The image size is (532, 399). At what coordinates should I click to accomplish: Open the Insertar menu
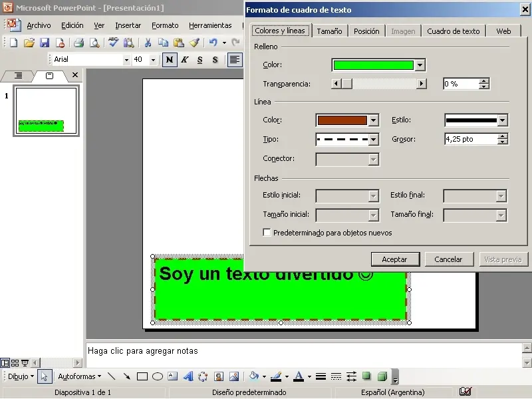[128, 25]
